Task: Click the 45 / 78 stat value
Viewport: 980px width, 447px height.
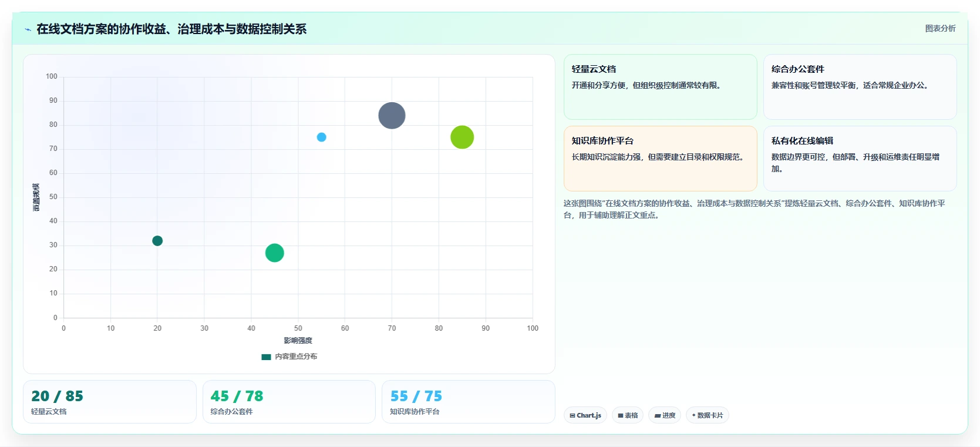Action: click(237, 396)
